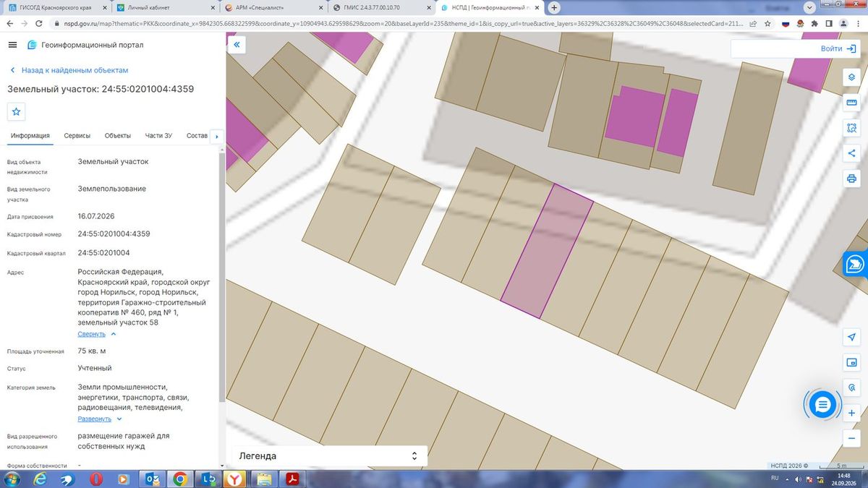Reload the browser page

pyautogui.click(x=39, y=23)
